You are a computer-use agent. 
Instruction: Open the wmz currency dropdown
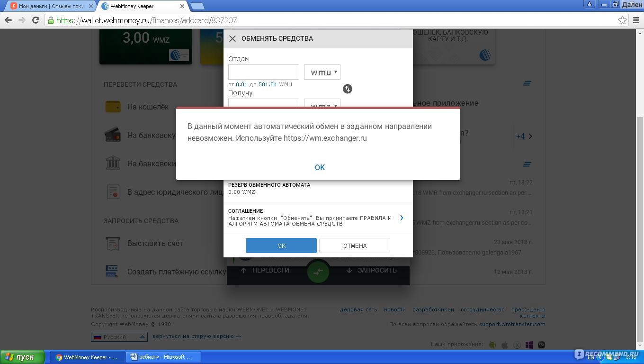click(322, 103)
